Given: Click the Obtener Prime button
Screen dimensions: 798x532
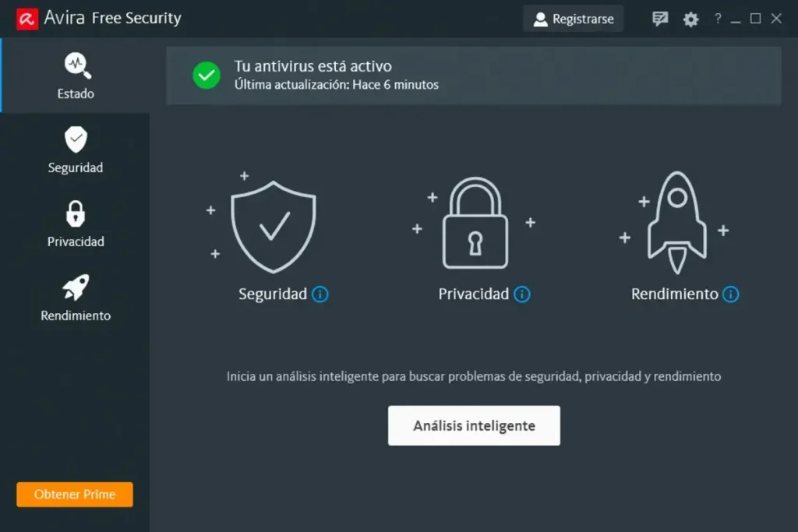Looking at the screenshot, I should [74, 494].
